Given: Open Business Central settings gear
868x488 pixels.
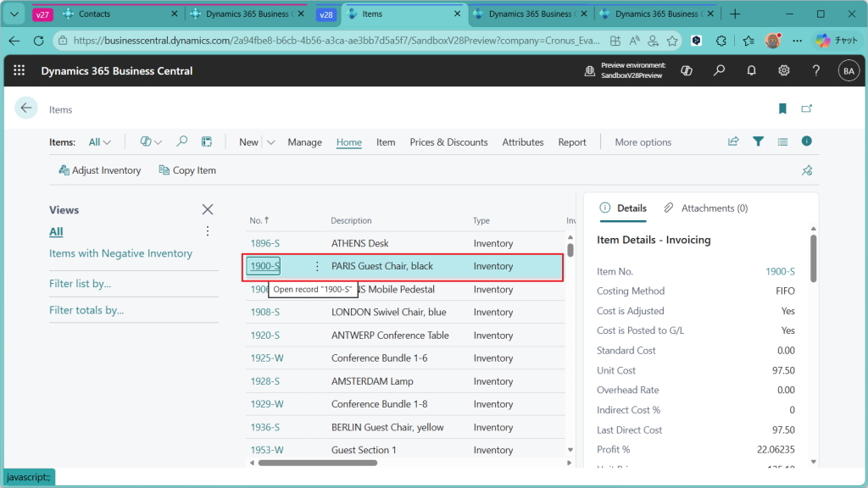Looking at the screenshot, I should [784, 71].
